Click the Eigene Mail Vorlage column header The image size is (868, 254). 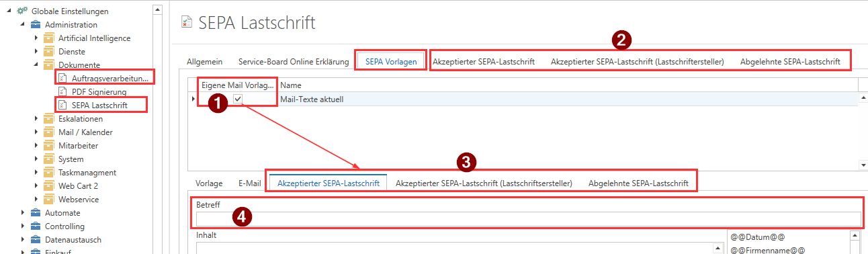click(x=237, y=85)
